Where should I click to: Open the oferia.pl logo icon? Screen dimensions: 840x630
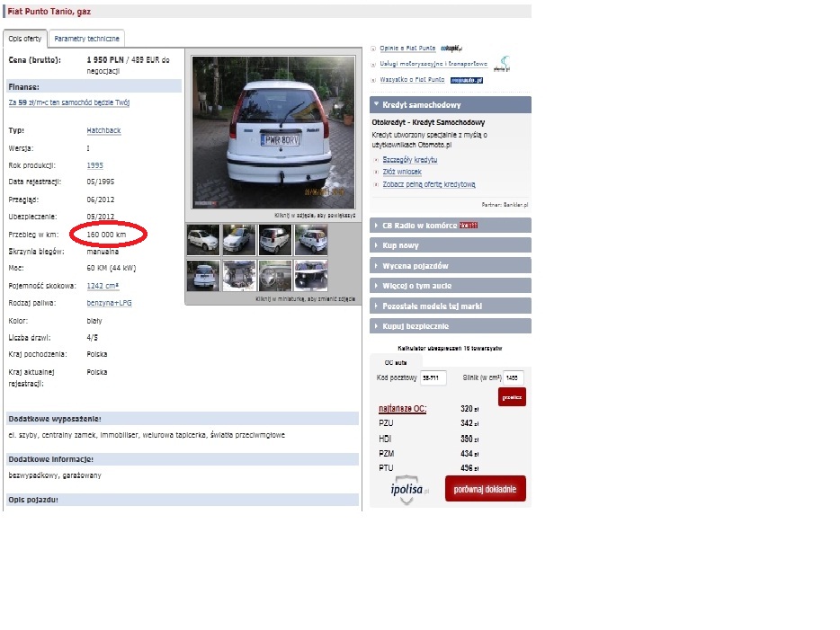coord(502,64)
